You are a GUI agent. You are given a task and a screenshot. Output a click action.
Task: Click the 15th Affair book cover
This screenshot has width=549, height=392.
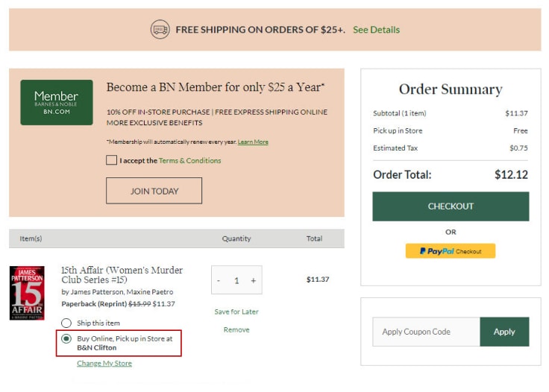pos(27,293)
